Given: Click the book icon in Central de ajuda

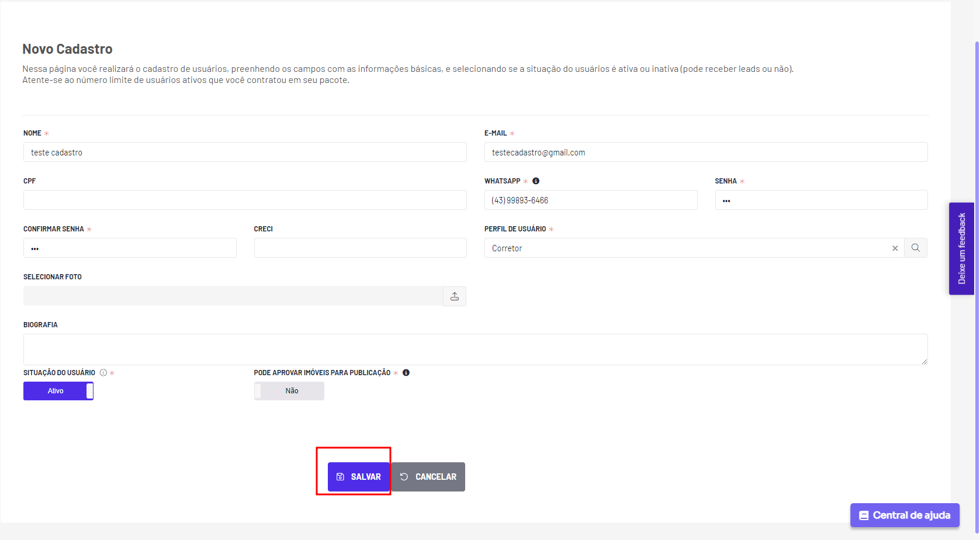Looking at the screenshot, I should (864, 515).
